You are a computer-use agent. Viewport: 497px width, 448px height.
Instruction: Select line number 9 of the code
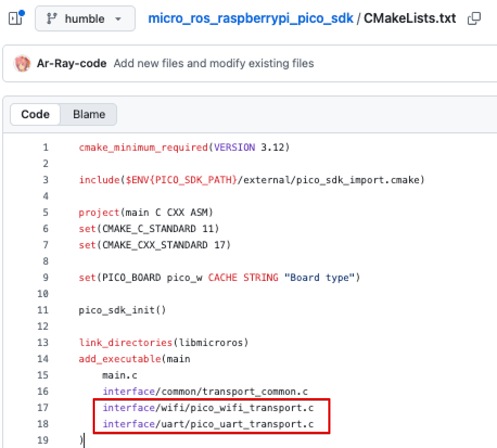click(46, 278)
